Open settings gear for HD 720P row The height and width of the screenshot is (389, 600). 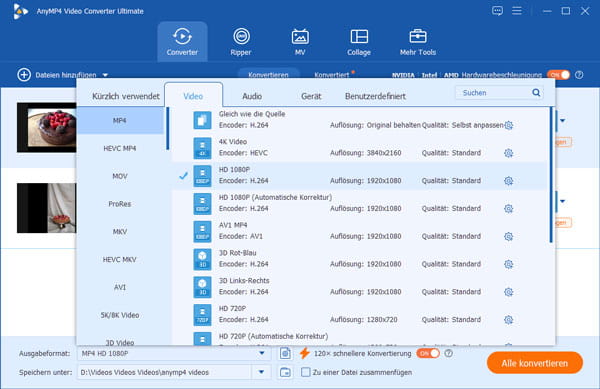coord(508,320)
